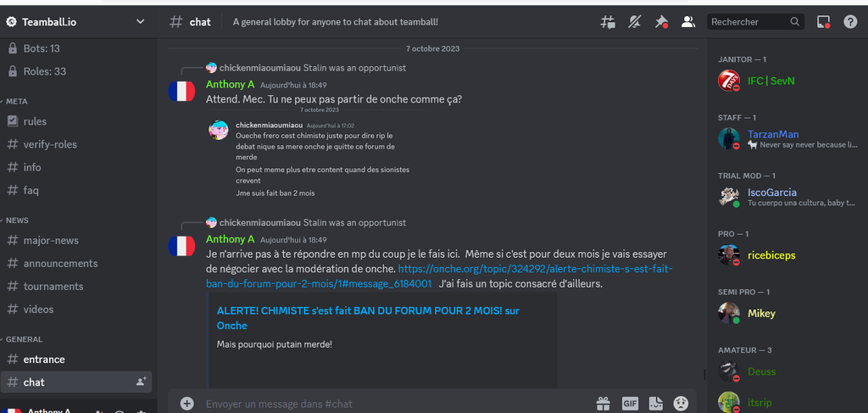Open the Inbox icon

coord(824,22)
